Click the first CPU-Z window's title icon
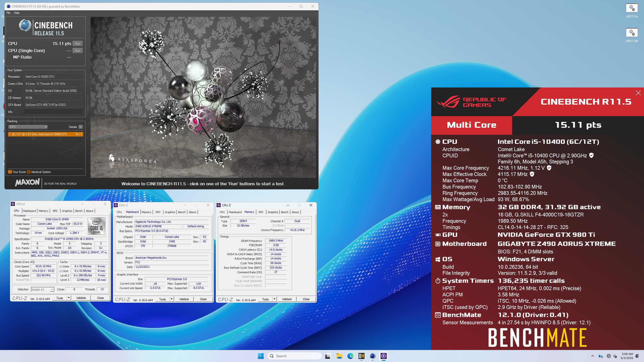The width and height of the screenshot is (644, 362). 13,204
